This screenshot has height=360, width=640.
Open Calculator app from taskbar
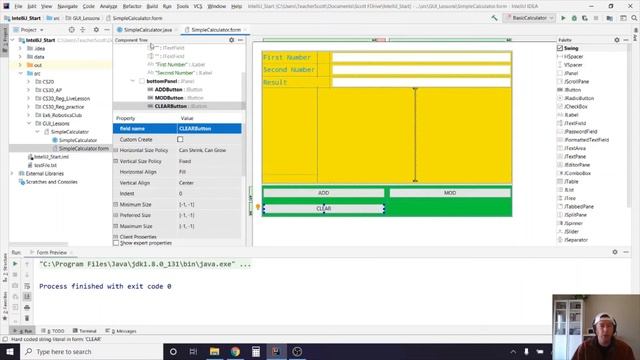coord(256,351)
